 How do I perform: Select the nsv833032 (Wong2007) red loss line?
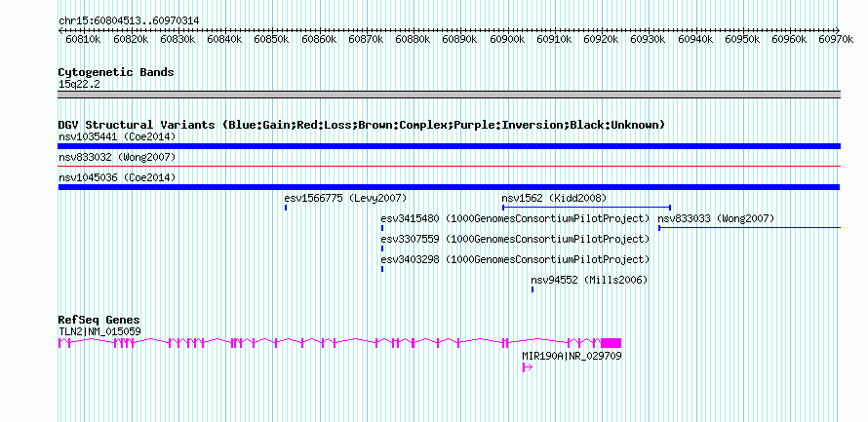(449, 166)
